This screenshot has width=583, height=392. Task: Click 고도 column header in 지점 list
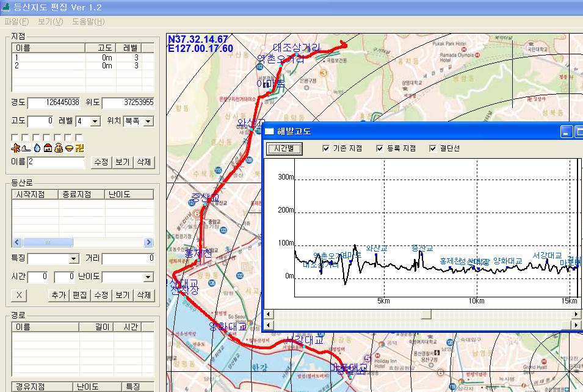[100, 48]
